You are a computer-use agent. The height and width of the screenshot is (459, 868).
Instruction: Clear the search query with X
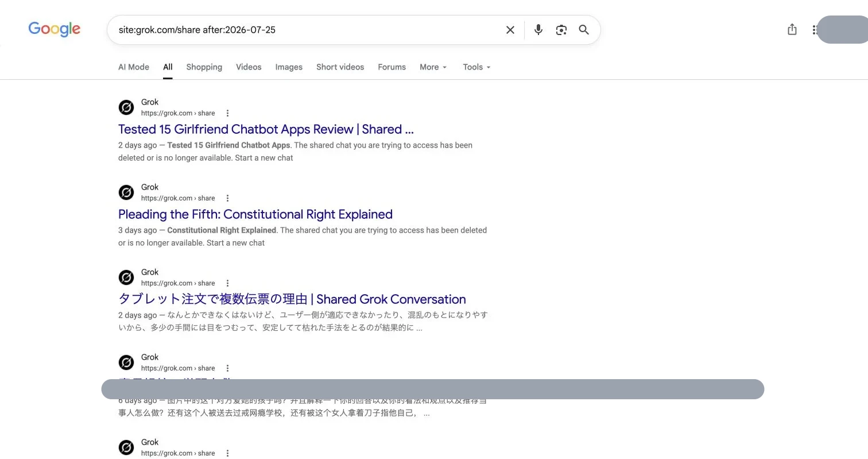click(x=510, y=30)
